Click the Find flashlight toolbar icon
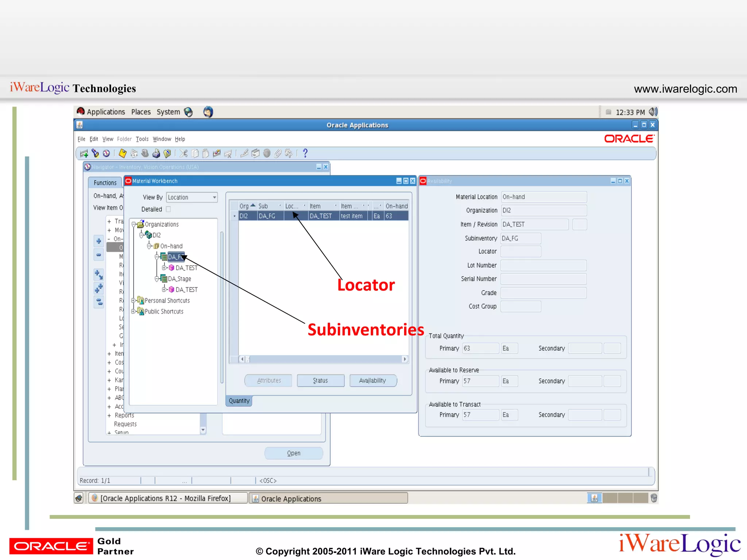 click(95, 153)
